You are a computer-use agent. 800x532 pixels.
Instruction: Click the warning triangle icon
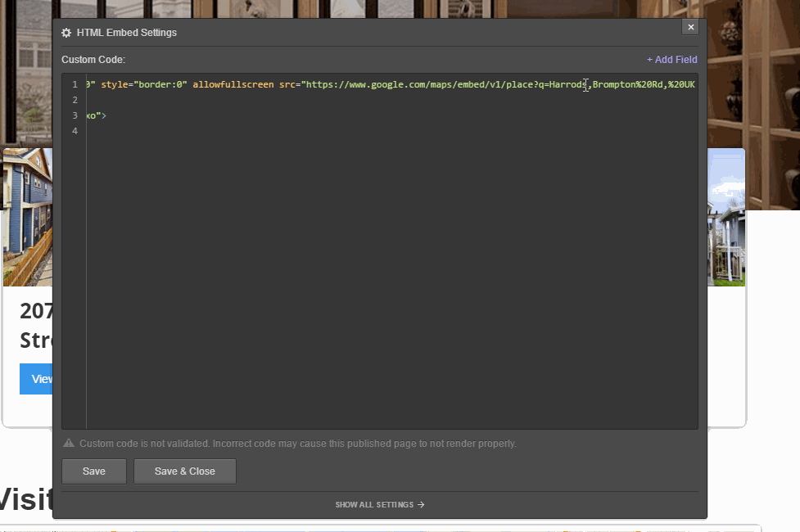[68, 444]
